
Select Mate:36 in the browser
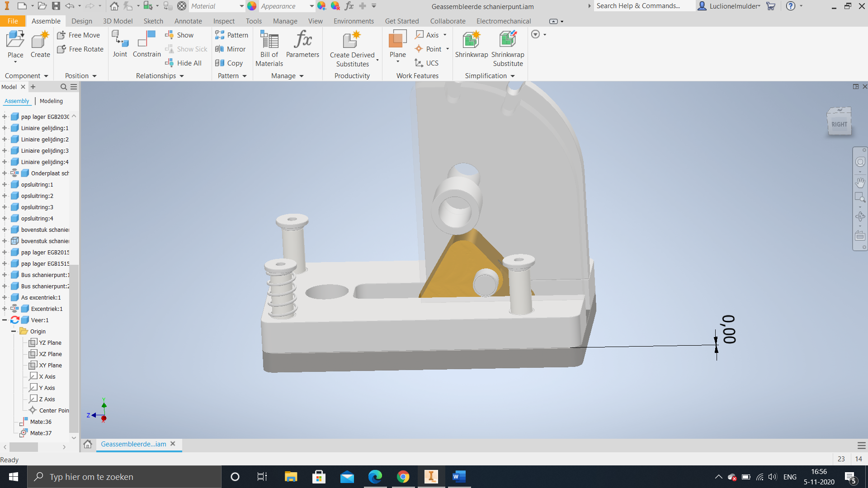(41, 422)
